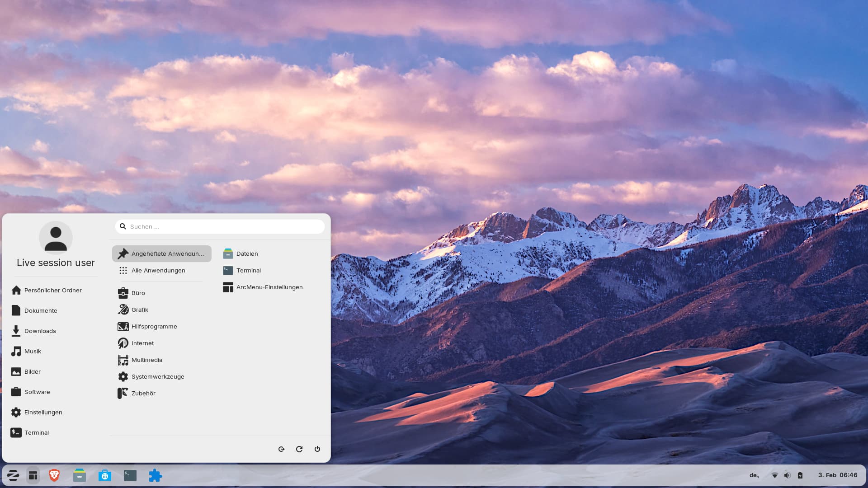Launch the Terminal from the taskbar
Viewport: 868px width, 488px height.
(x=130, y=475)
